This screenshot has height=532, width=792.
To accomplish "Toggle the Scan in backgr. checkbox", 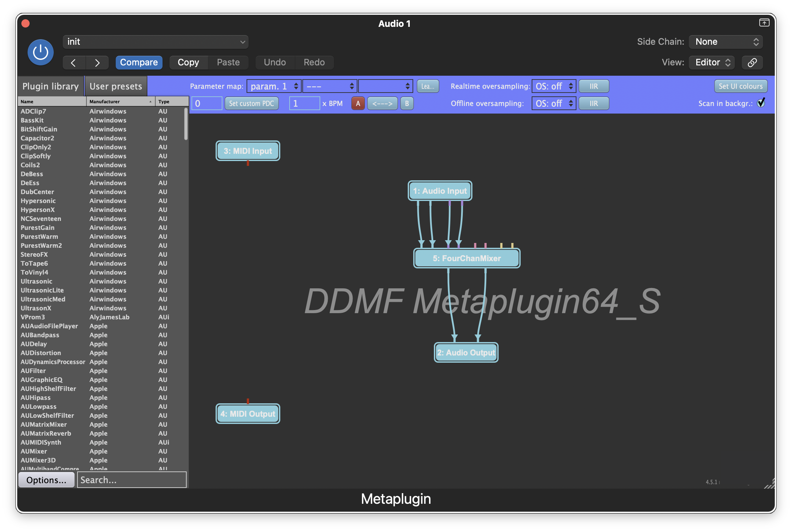I will tap(761, 103).
